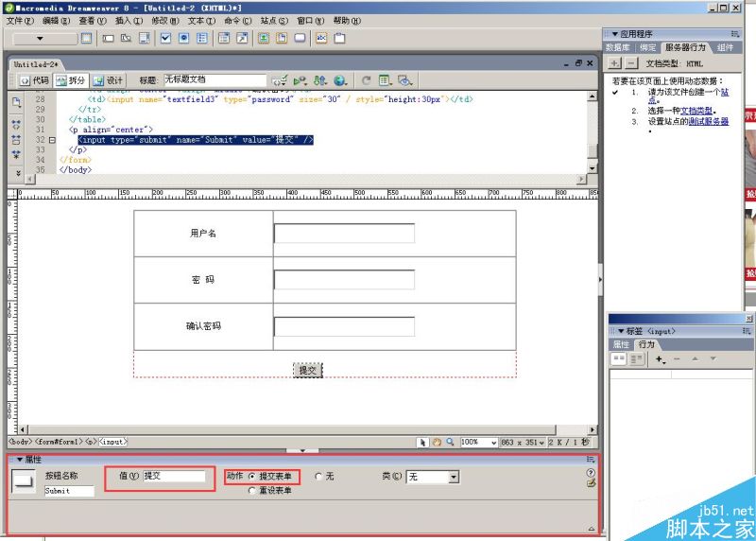Viewport: 756px width, 541px height.
Task: Insert a file field from the toolbar
Action: click(x=282, y=38)
